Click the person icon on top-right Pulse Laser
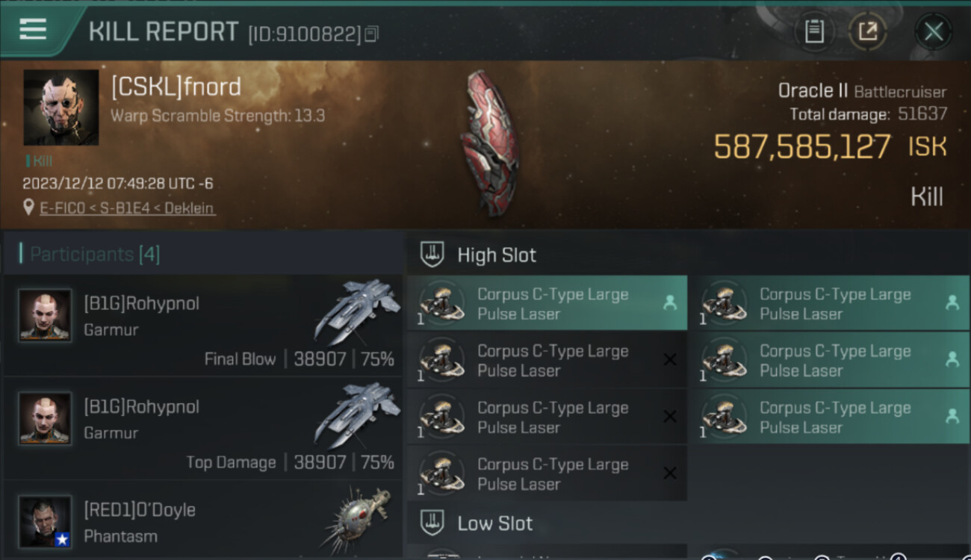The height and width of the screenshot is (560, 971). click(x=952, y=302)
